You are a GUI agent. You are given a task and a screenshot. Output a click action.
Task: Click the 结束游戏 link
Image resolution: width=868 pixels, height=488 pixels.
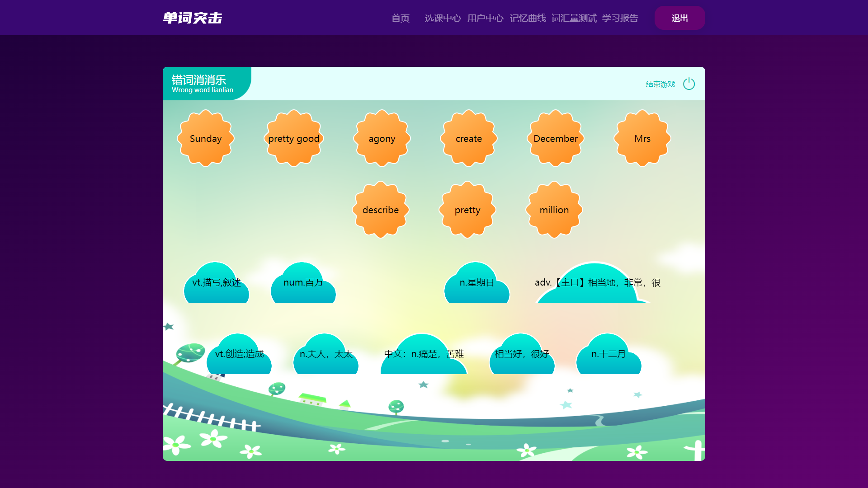click(x=660, y=84)
